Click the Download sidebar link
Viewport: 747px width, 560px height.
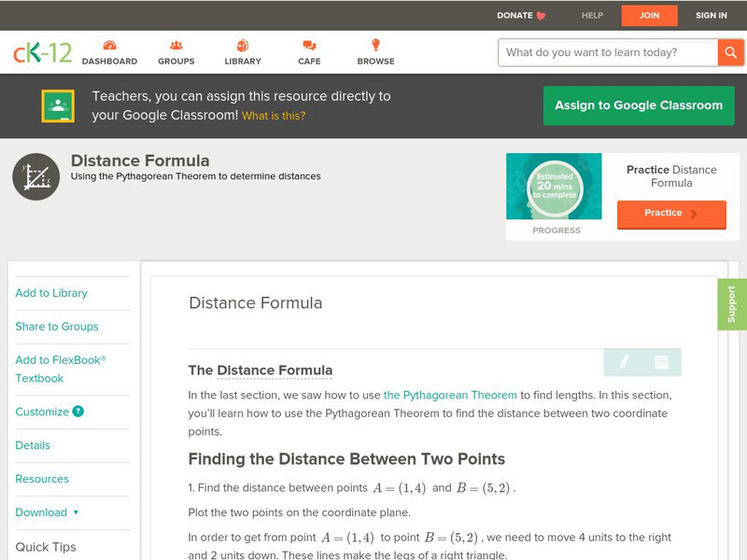[41, 512]
